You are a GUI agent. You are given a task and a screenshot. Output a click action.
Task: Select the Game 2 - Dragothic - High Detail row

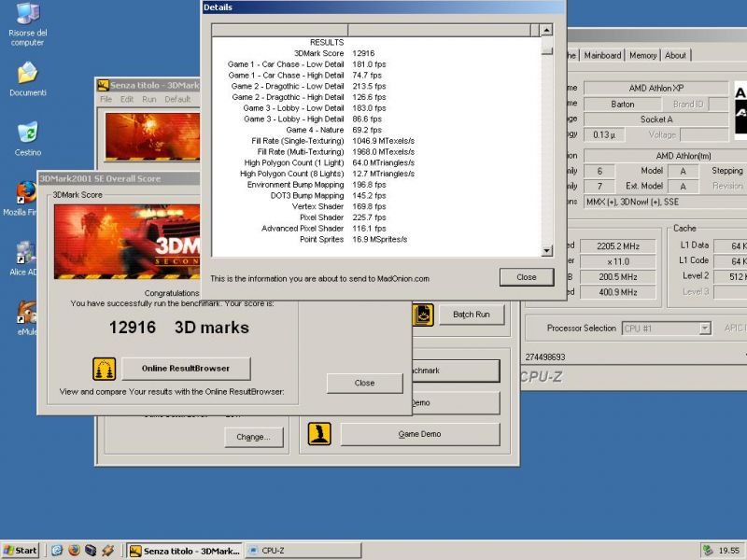[x=376, y=97]
